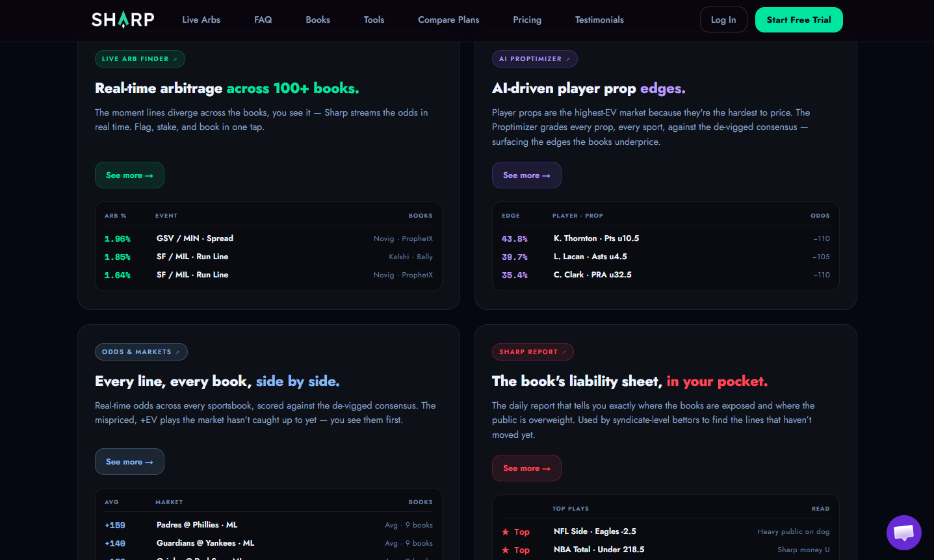Image resolution: width=934 pixels, height=560 pixels.
Task: Click the "PLAYER · PROP" column header
Action: click(x=578, y=216)
